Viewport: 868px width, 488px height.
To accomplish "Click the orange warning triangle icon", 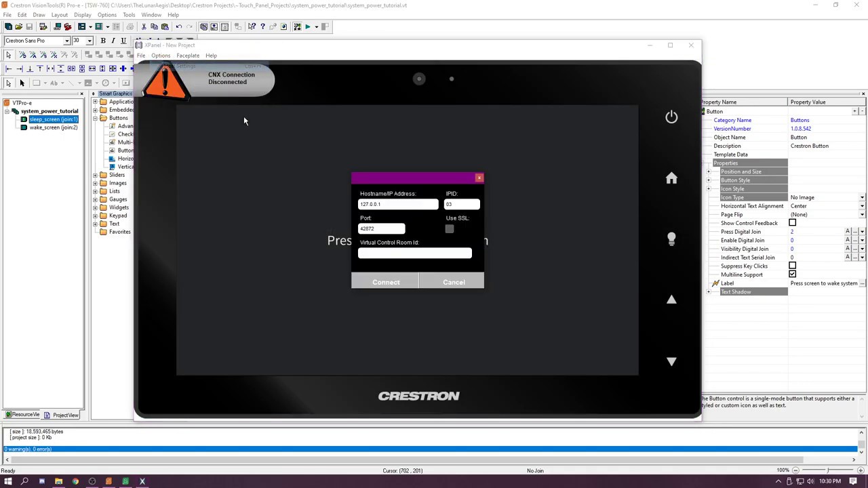I will click(165, 83).
